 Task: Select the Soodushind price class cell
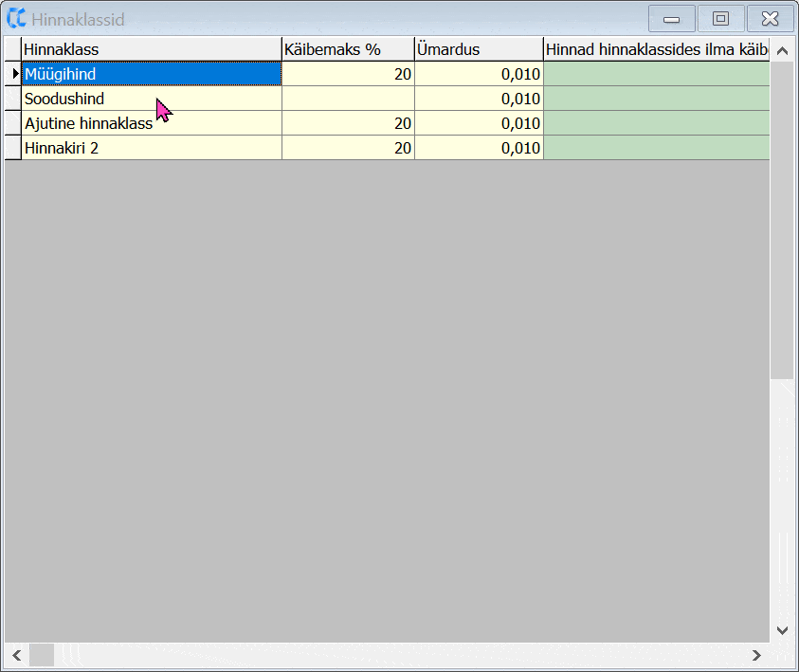(x=152, y=99)
